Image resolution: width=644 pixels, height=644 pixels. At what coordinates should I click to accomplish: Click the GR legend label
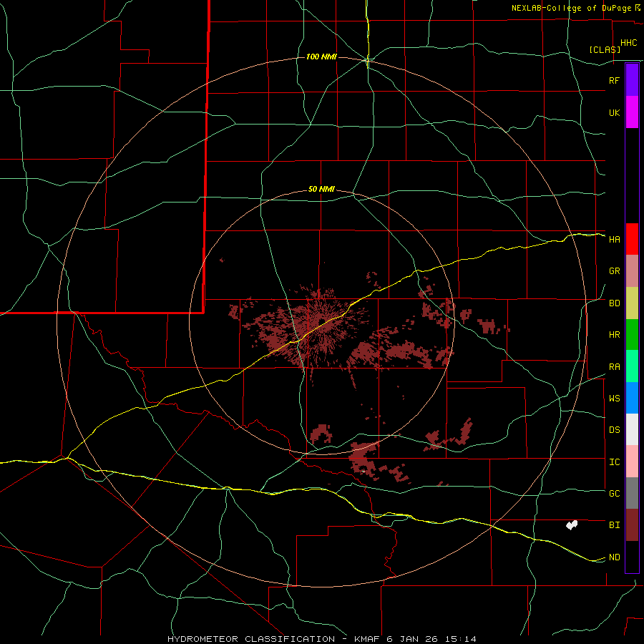[614, 271]
